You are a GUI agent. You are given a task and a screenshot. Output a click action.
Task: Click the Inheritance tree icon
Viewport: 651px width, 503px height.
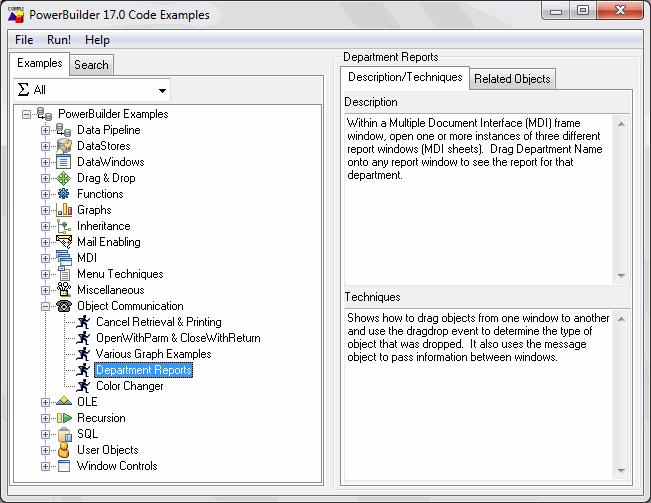coord(64,226)
